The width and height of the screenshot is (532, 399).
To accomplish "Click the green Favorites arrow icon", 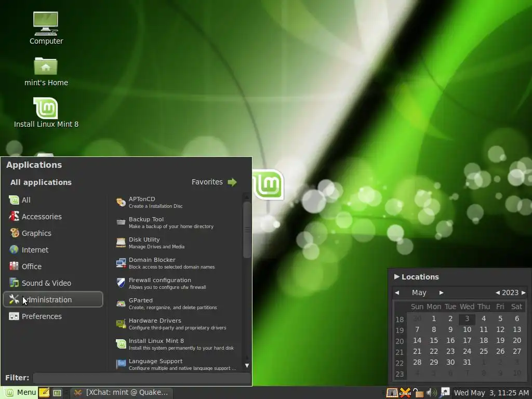I will tap(232, 182).
